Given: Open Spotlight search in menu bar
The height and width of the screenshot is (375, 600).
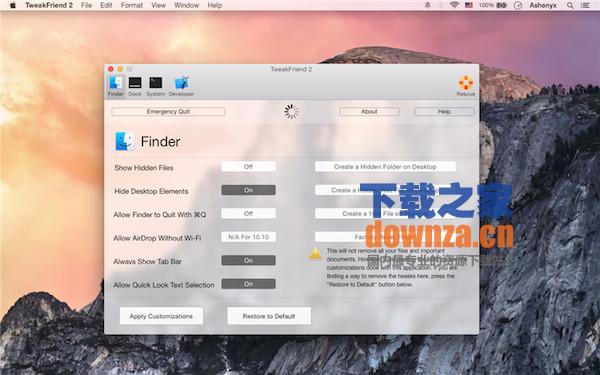Looking at the screenshot, I should coord(570,5).
